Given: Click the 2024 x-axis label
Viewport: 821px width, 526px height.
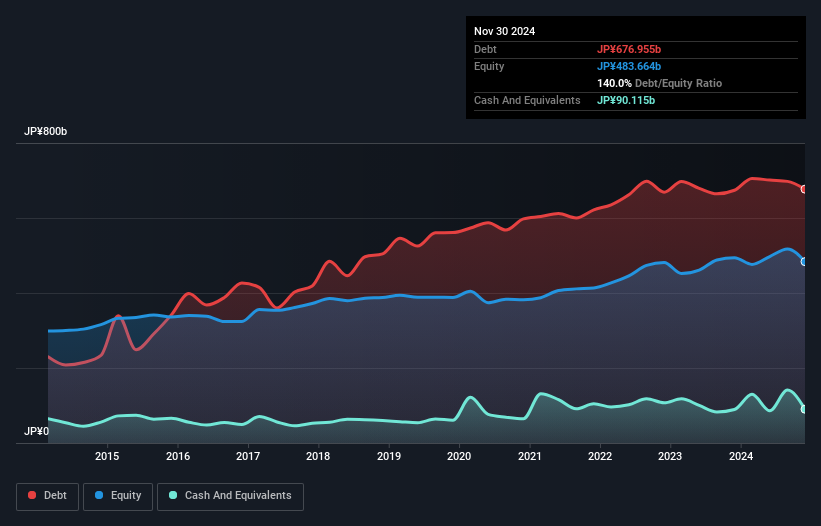Looking at the screenshot, I should pos(741,456).
